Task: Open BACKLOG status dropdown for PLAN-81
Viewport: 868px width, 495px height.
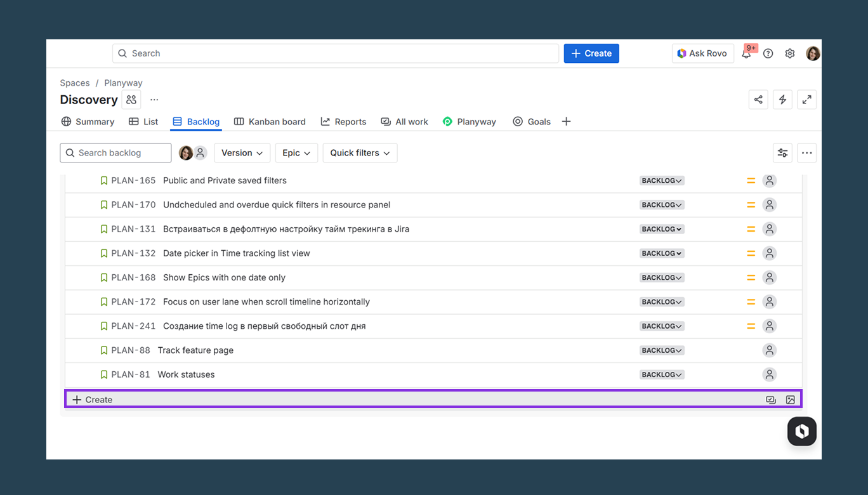Action: click(662, 374)
